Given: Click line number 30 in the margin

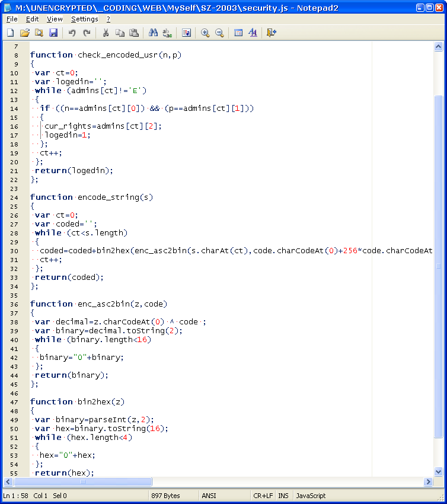Looking at the screenshot, I should [x=14, y=251].
